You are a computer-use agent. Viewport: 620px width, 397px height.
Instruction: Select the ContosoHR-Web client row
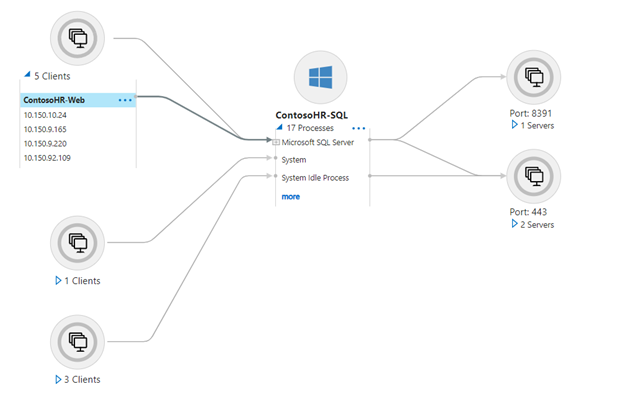78,100
